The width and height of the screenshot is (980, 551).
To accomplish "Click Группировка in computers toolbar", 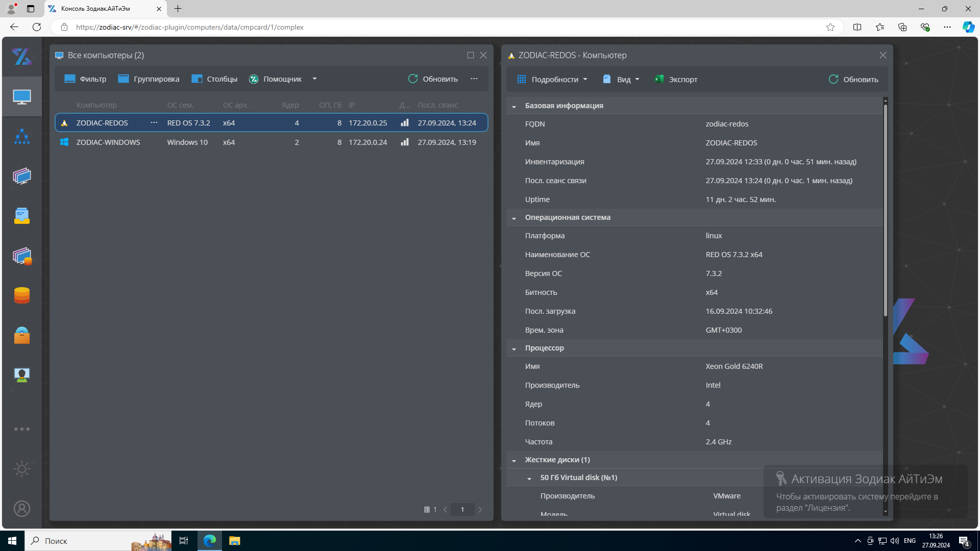I will pyautogui.click(x=149, y=79).
